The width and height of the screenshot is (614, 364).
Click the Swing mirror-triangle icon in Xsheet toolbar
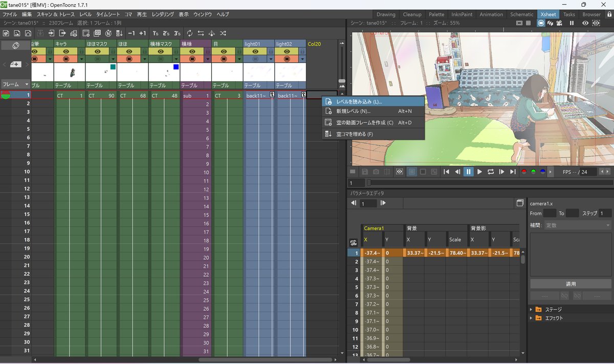(212, 33)
